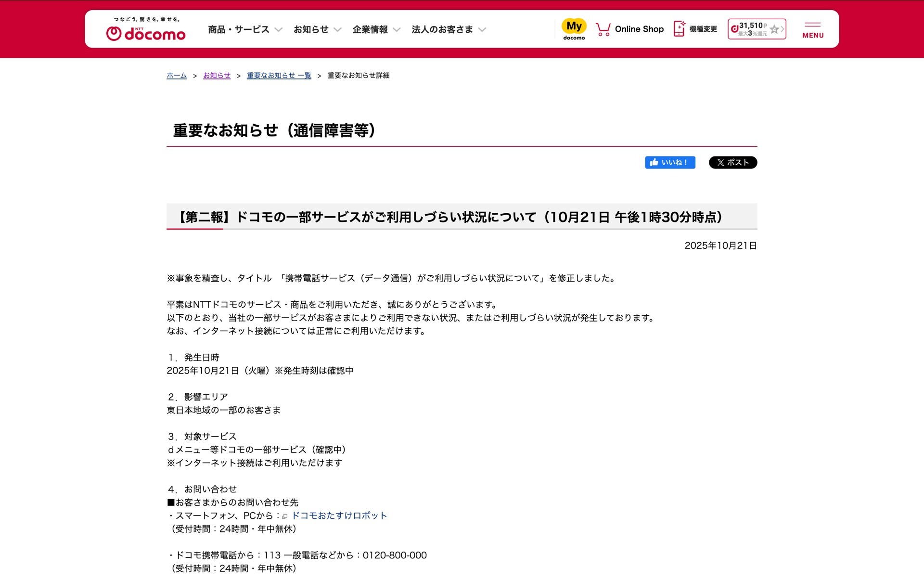Click the Facebook いいね！ thumbs-up button
The height and width of the screenshot is (580, 924).
(x=669, y=163)
